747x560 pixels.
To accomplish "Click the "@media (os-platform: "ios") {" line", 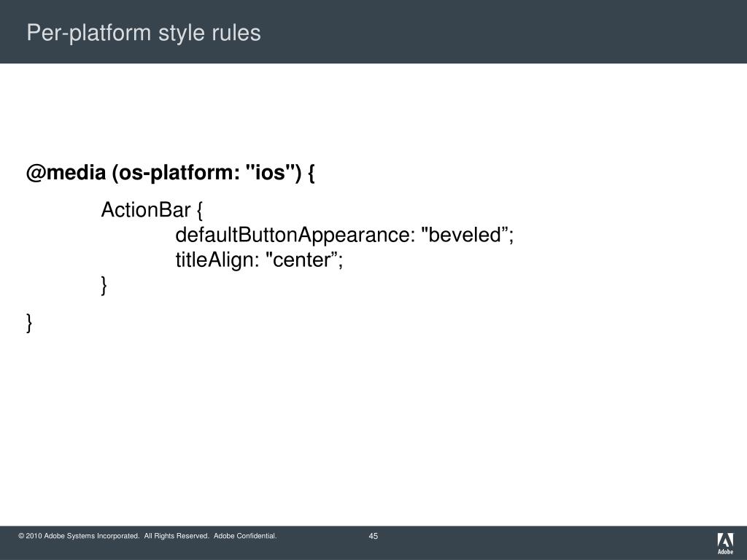I will 171,172.
